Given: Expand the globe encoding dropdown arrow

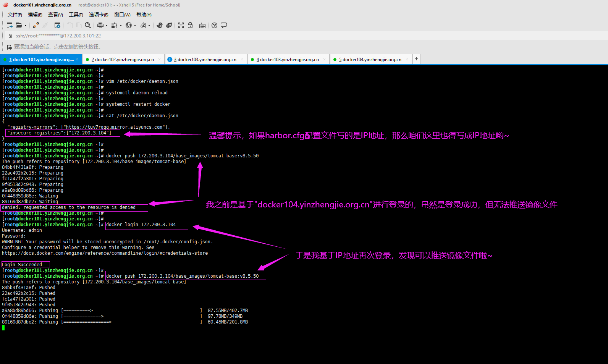Looking at the screenshot, I should click(135, 26).
